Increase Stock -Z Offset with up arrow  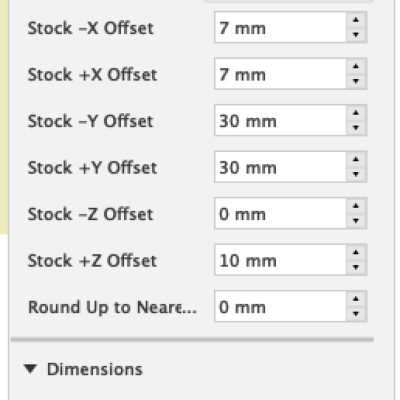tap(356, 206)
